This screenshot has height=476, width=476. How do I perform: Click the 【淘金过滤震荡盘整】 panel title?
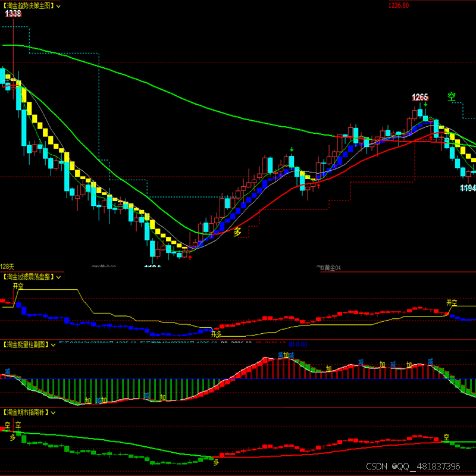coord(28,277)
